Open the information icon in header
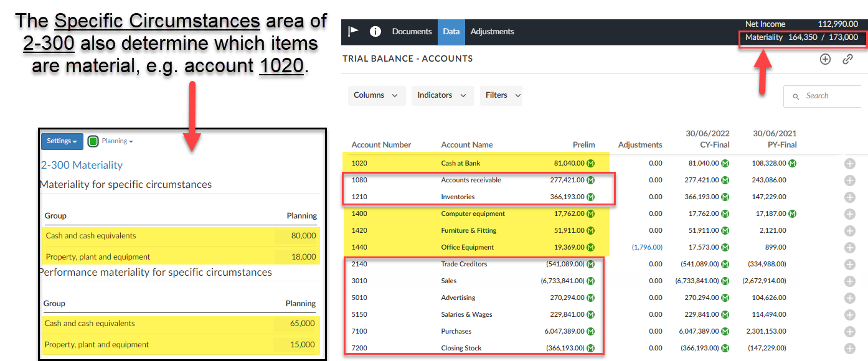 coord(375,32)
